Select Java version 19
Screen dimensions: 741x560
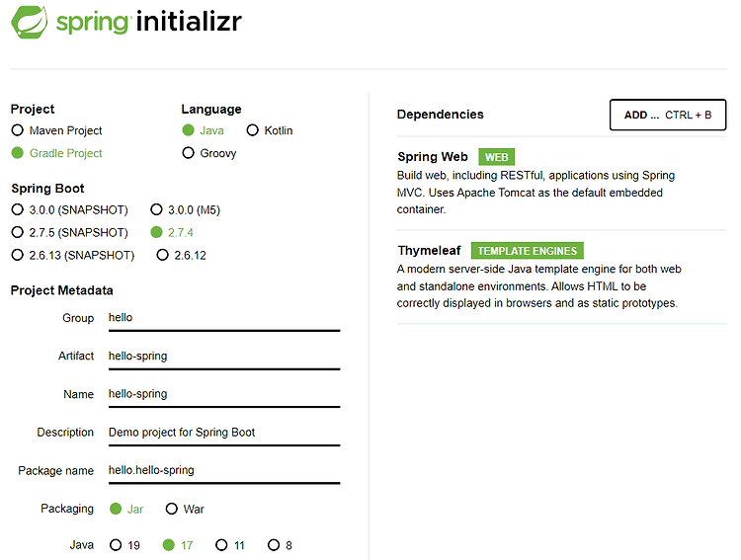pos(116,545)
